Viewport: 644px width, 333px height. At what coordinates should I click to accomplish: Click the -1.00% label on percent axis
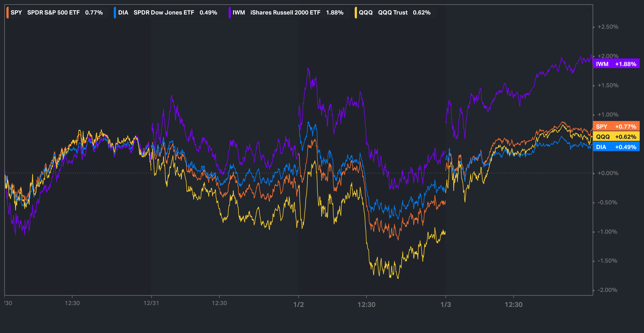607,231
